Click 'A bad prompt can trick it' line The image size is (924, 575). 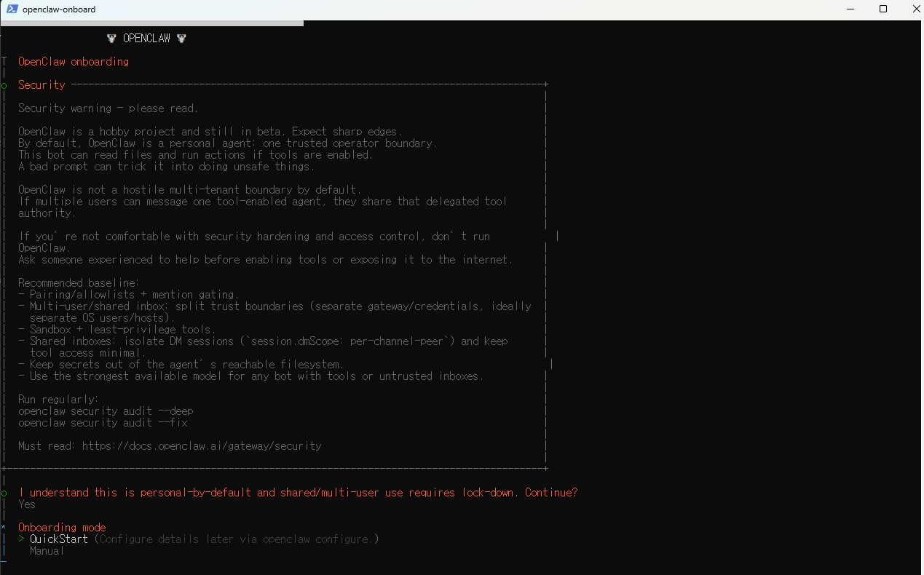(167, 167)
